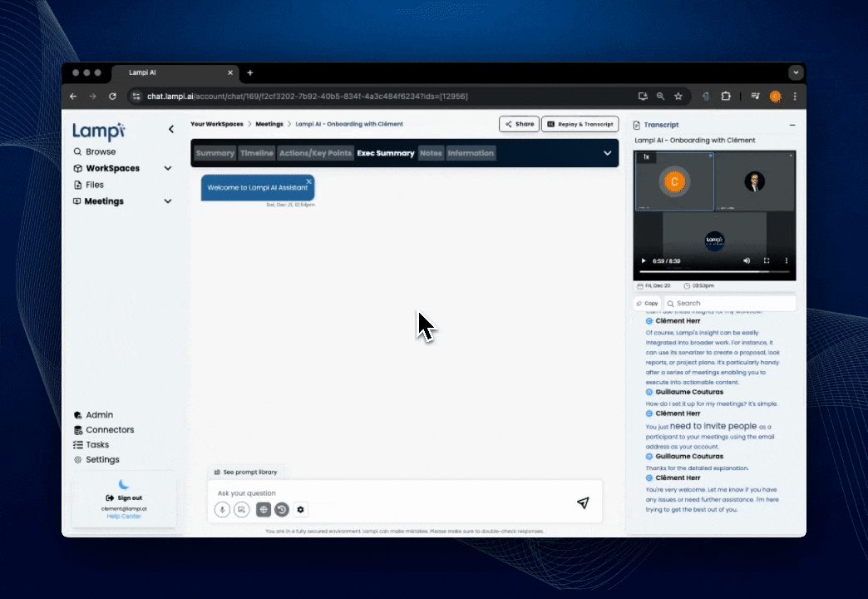Toggle web search globe icon
This screenshot has width=868, height=599.
point(264,510)
